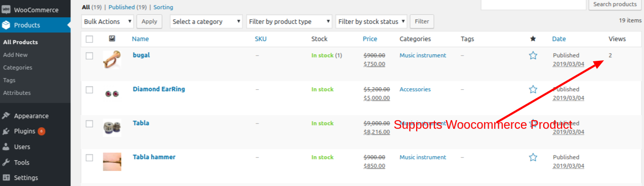Expand the Select a category dropdown

click(x=207, y=21)
